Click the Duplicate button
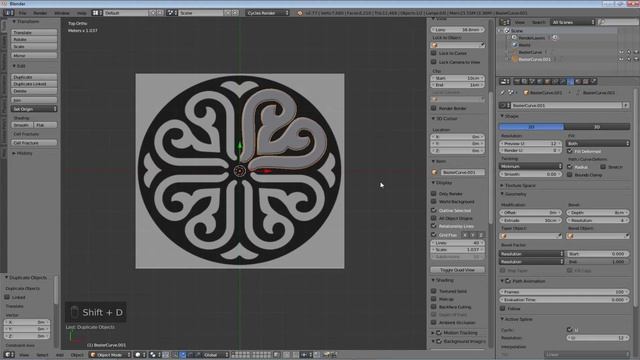This screenshot has height=360, width=640. [x=34, y=77]
